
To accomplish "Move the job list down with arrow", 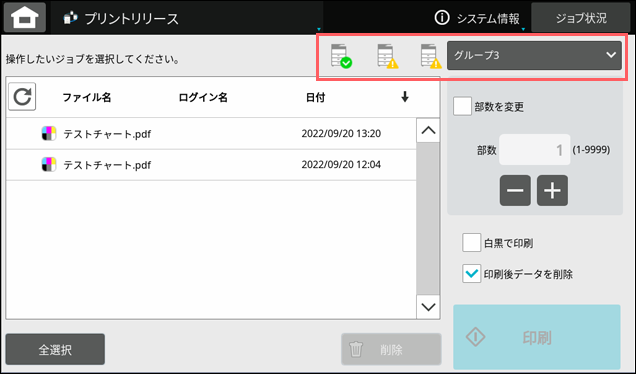I will click(428, 307).
